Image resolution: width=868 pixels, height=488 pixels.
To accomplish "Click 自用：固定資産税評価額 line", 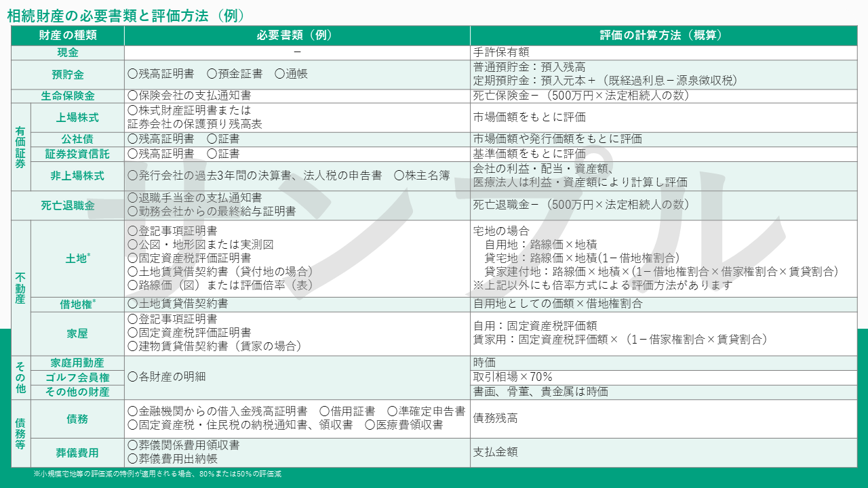I will point(534,326).
